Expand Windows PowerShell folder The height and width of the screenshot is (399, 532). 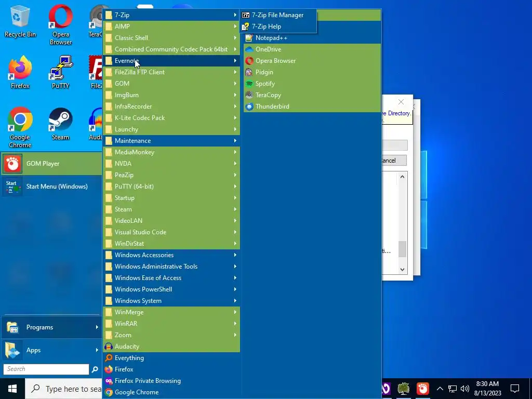point(171,289)
